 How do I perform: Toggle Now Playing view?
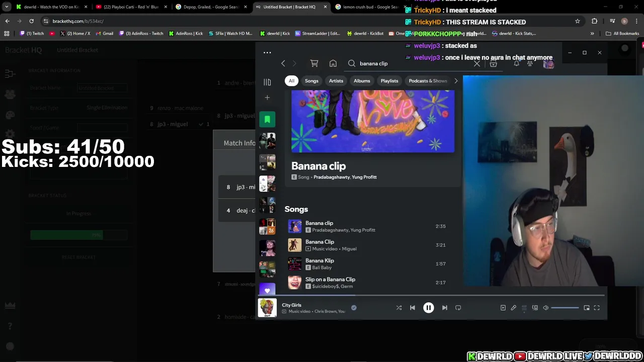[x=503, y=308]
